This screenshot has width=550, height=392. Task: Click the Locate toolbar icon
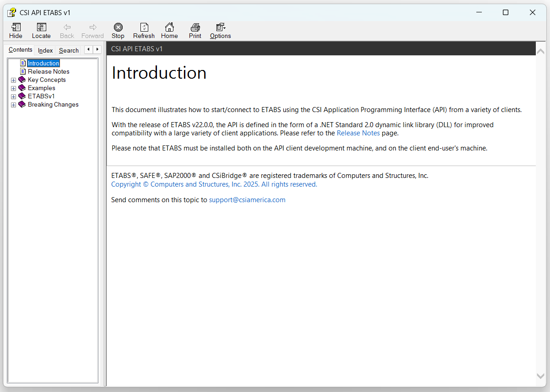(41, 27)
